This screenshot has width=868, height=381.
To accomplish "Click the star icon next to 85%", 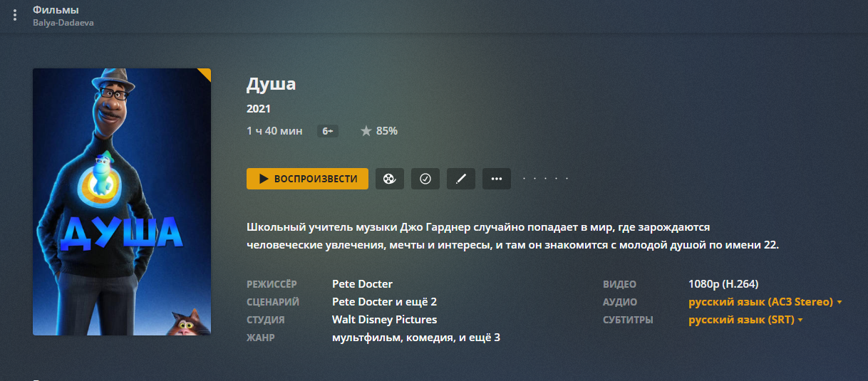I will (x=366, y=131).
